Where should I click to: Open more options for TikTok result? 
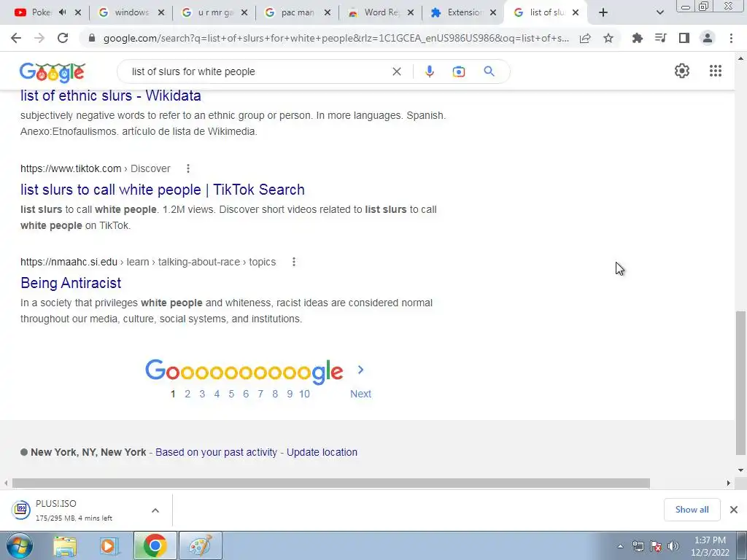[x=188, y=168]
